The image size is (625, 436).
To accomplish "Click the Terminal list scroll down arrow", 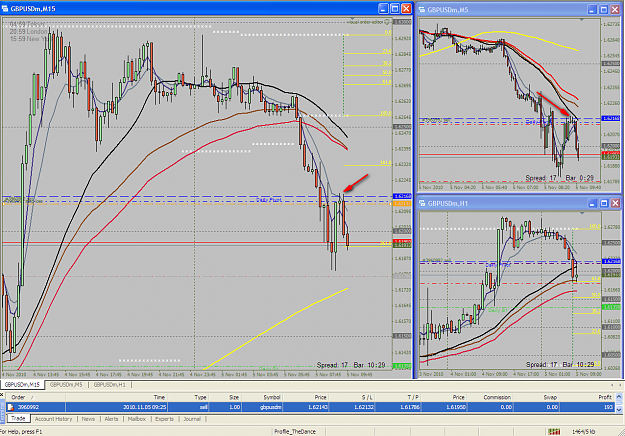I will tap(619, 409).
